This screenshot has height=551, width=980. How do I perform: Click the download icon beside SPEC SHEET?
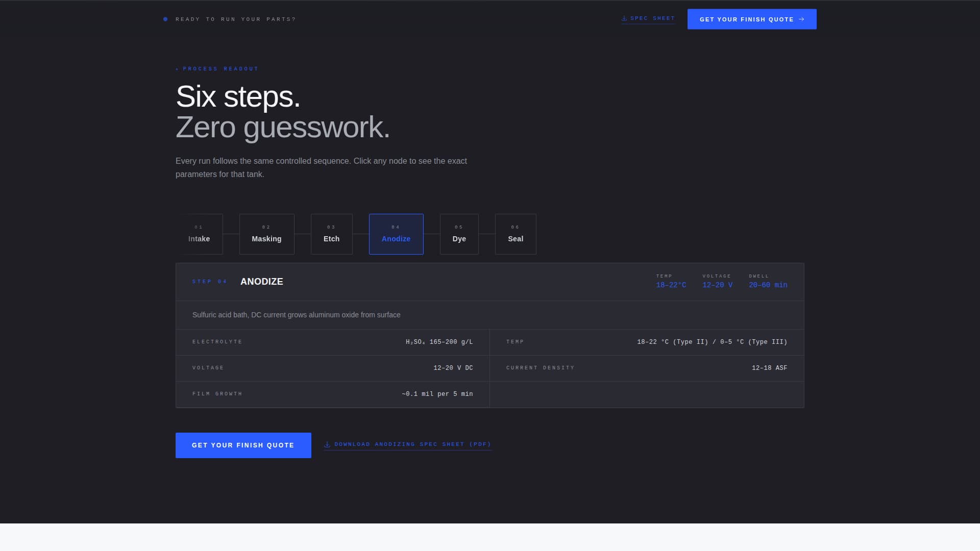coord(624,18)
